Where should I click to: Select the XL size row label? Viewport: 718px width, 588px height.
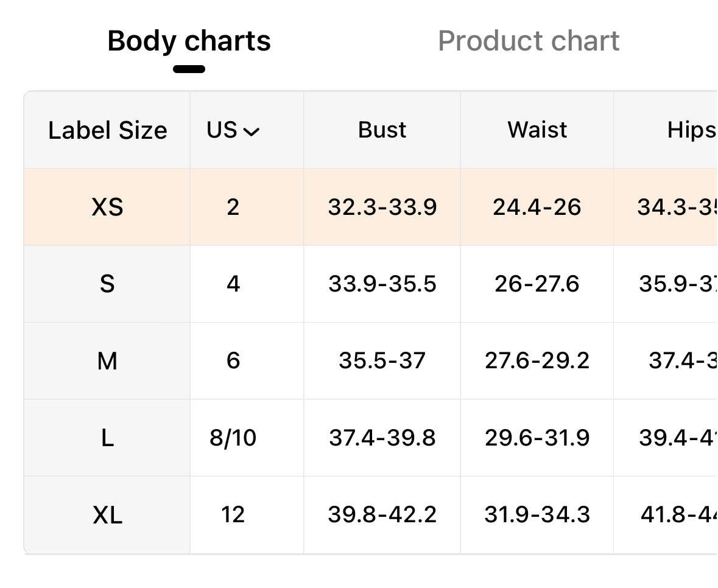tap(107, 515)
